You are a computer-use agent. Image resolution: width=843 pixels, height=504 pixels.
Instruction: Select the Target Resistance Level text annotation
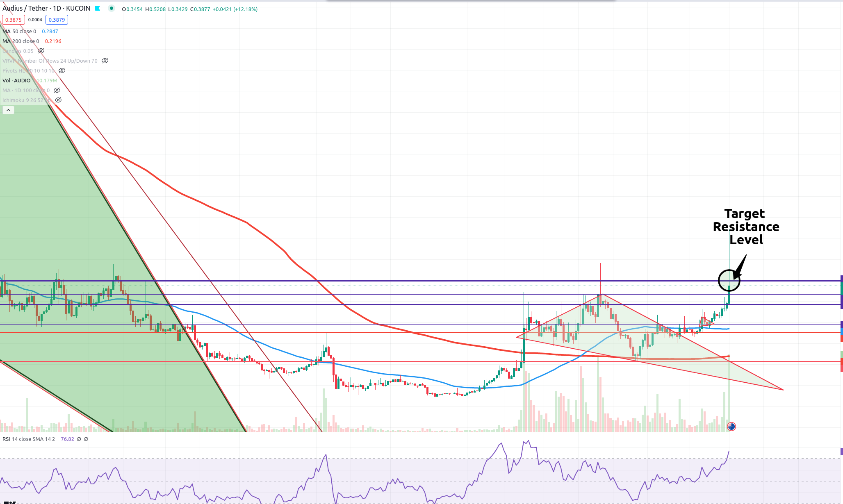pyautogui.click(x=745, y=226)
